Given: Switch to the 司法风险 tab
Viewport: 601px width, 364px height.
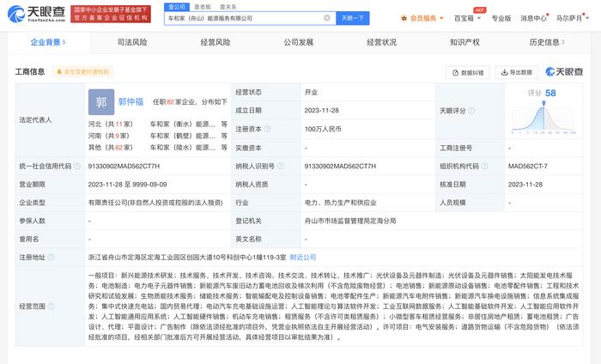Looking at the screenshot, I should [132, 42].
